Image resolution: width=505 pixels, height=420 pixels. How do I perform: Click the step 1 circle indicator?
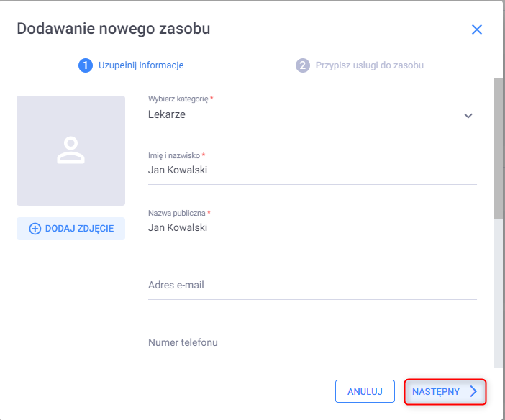point(86,65)
